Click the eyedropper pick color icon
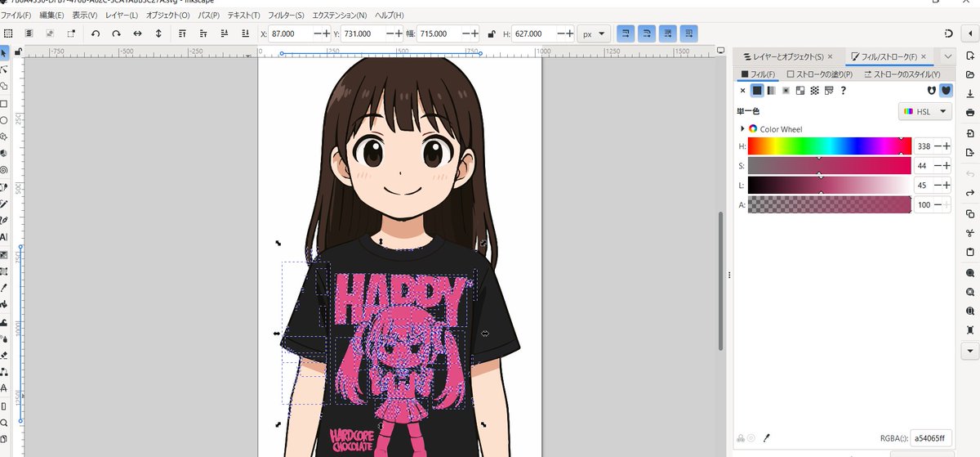The width and height of the screenshot is (980, 457). (x=767, y=438)
